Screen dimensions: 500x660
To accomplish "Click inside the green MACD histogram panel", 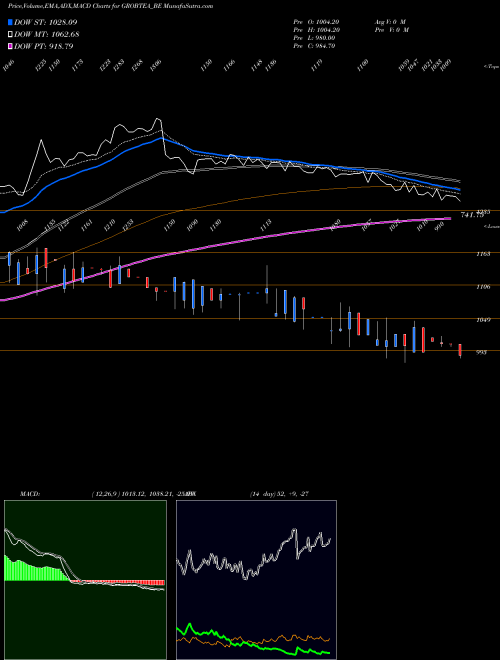I will [x=85, y=580].
